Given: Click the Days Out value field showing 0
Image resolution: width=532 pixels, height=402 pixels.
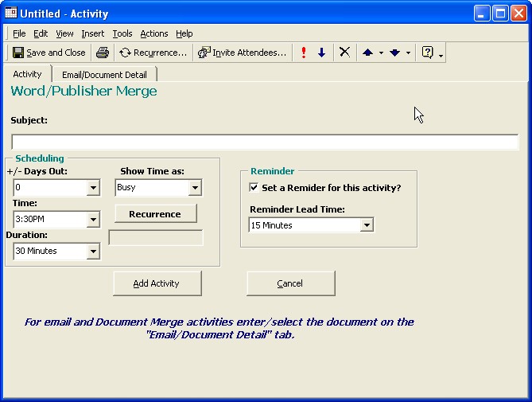Looking at the screenshot, I should point(50,187).
